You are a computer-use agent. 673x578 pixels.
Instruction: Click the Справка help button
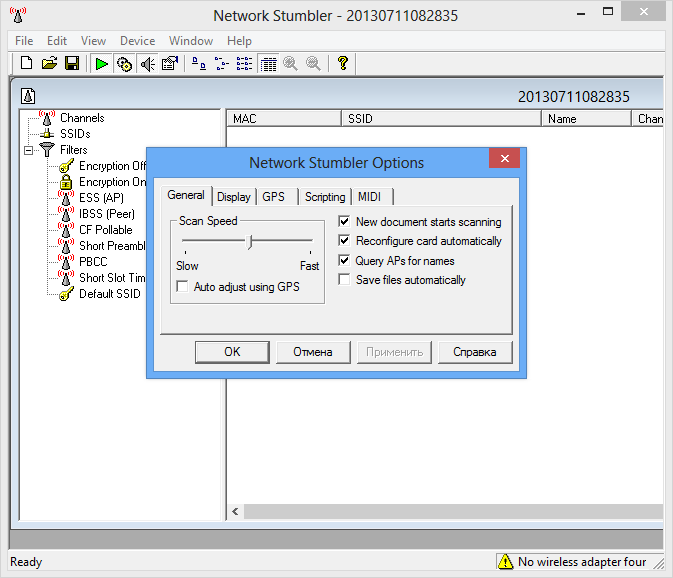pos(475,352)
